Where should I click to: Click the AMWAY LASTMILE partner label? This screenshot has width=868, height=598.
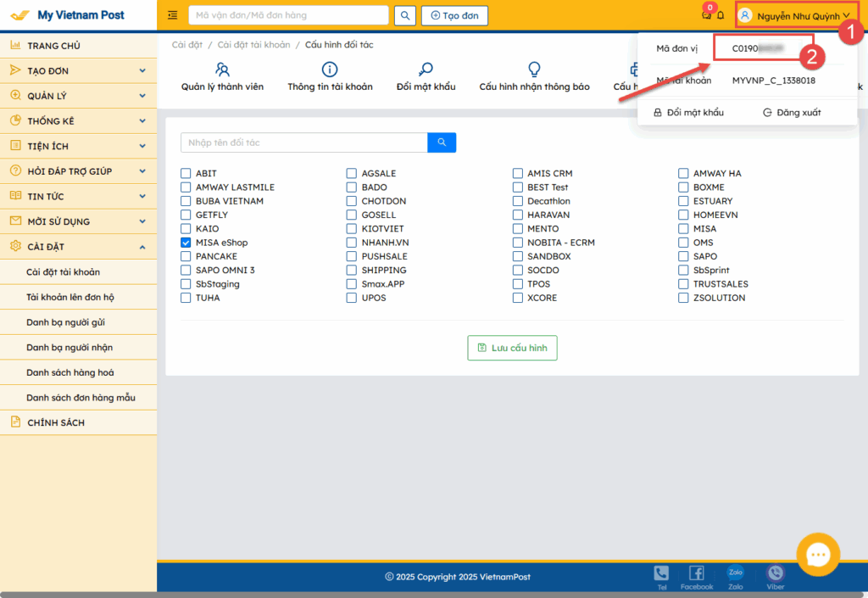pyautogui.click(x=235, y=187)
